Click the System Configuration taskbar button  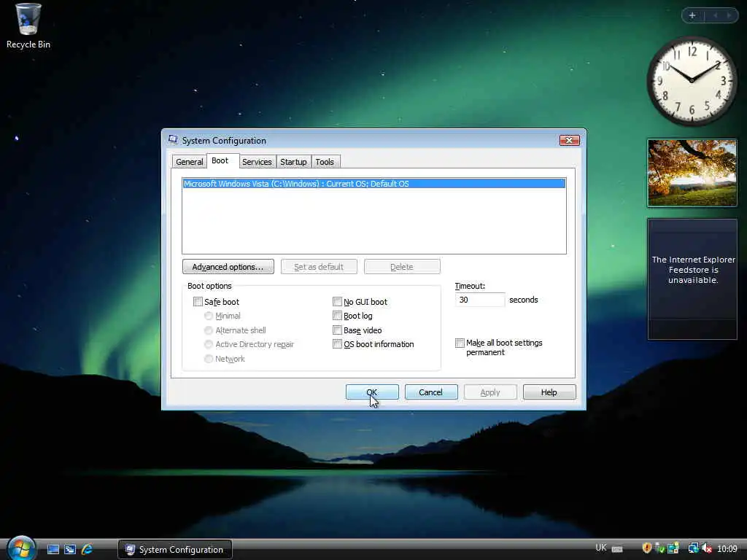coord(175,550)
